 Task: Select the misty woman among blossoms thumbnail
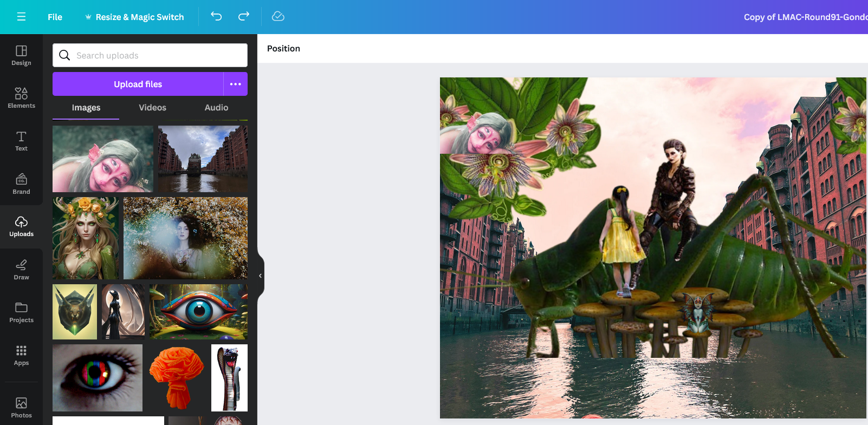(x=185, y=238)
